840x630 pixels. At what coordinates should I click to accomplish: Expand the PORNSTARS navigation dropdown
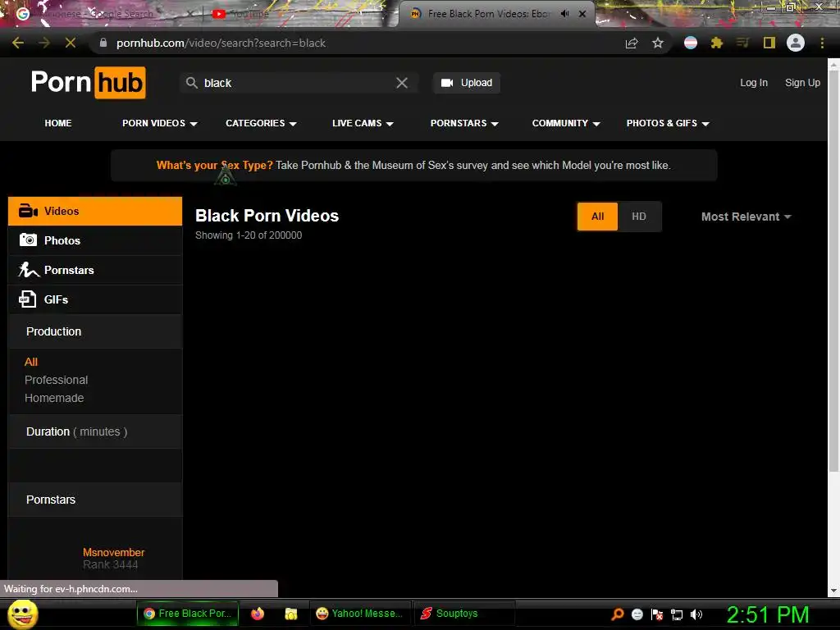(464, 123)
